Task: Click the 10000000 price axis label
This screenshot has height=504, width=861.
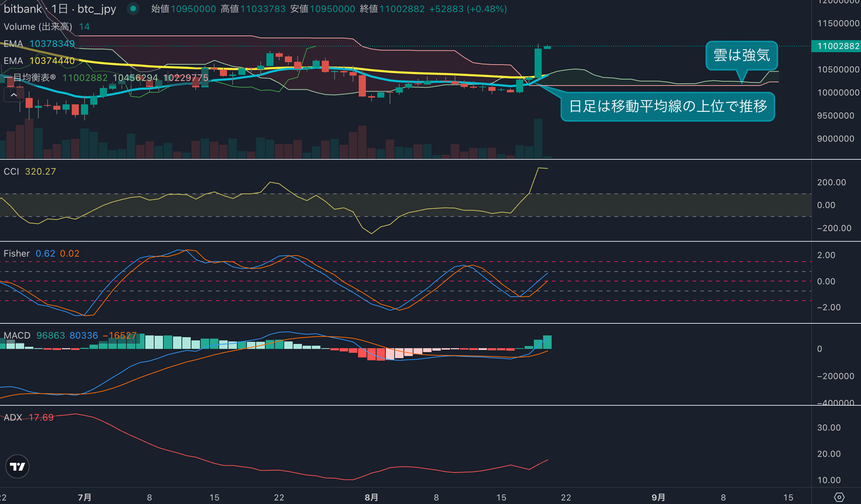Action: click(838, 93)
